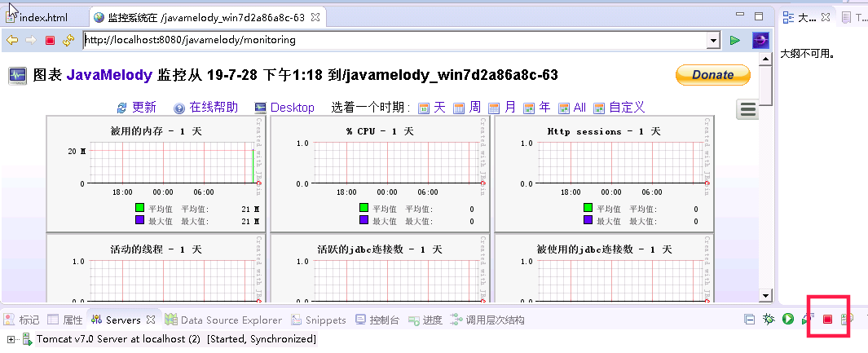
Task: Click the scrollbar up arrow in browser
Action: 765,58
